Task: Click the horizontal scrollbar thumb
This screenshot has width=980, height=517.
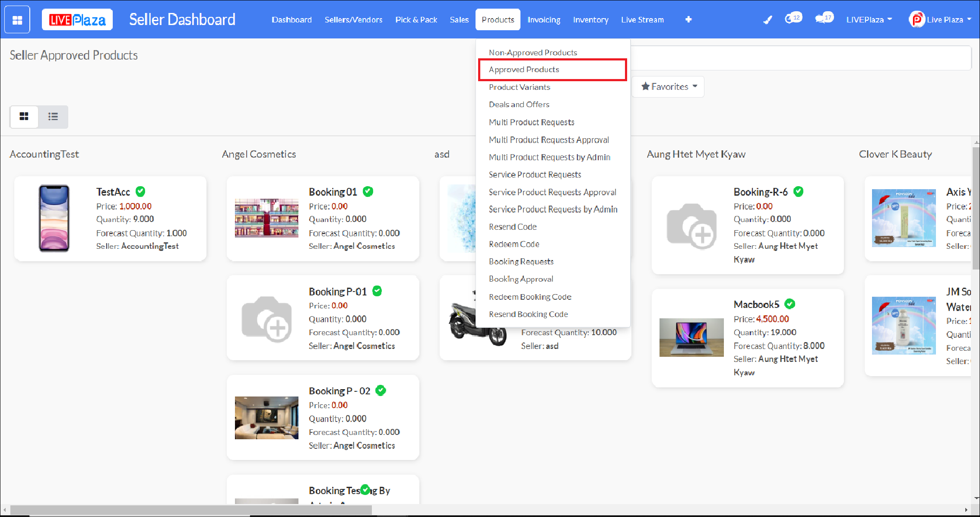Action: point(191,510)
